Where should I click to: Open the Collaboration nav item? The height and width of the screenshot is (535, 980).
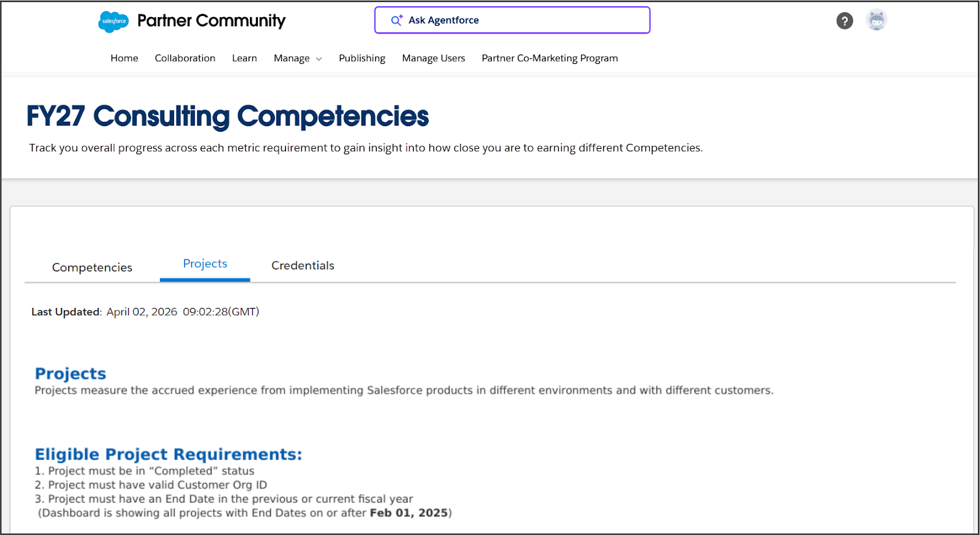pos(185,58)
